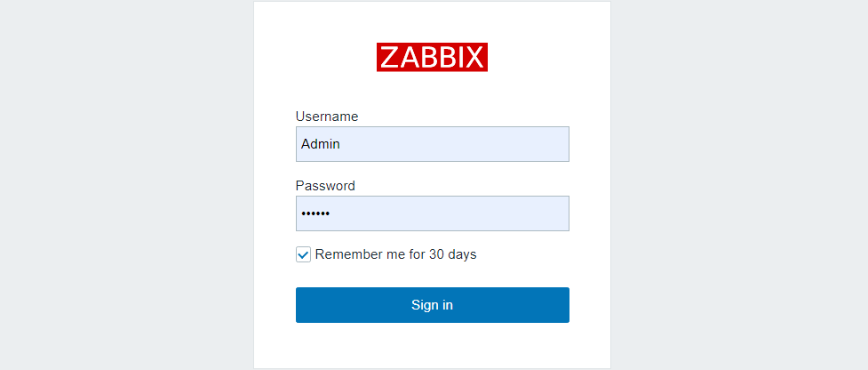This screenshot has height=370, width=868.
Task: Click white space below Sign in button
Action: pyautogui.click(x=432, y=345)
